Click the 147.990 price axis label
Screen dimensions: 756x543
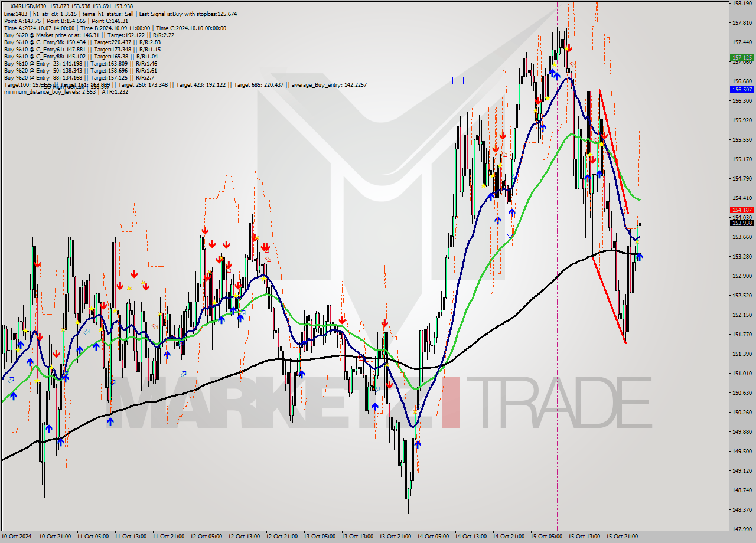pos(742,529)
